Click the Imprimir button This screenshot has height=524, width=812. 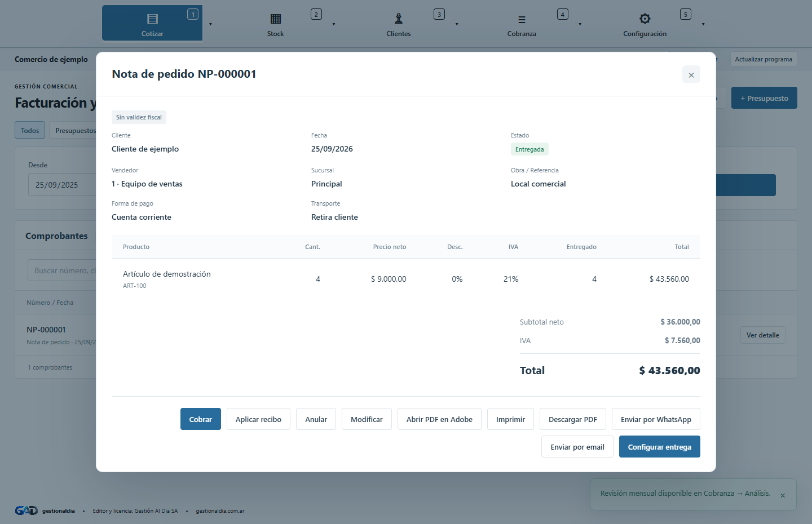tap(510, 419)
